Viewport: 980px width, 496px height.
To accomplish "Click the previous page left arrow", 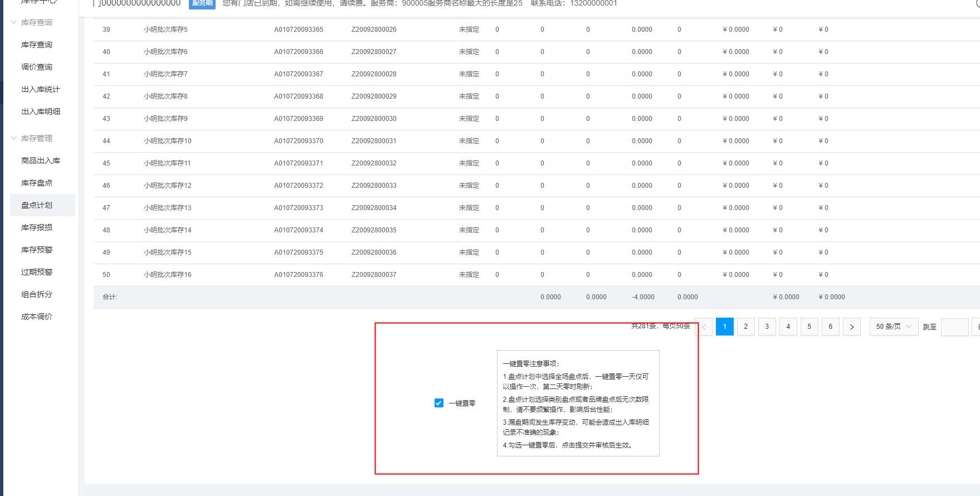I will tap(704, 327).
